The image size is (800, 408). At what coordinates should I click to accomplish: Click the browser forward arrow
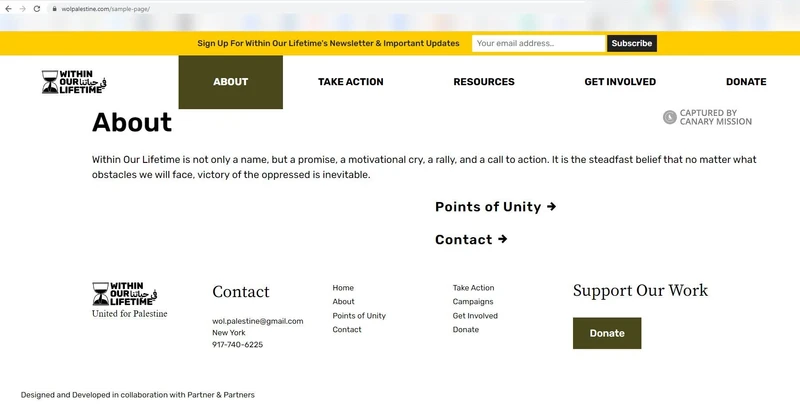(x=22, y=8)
